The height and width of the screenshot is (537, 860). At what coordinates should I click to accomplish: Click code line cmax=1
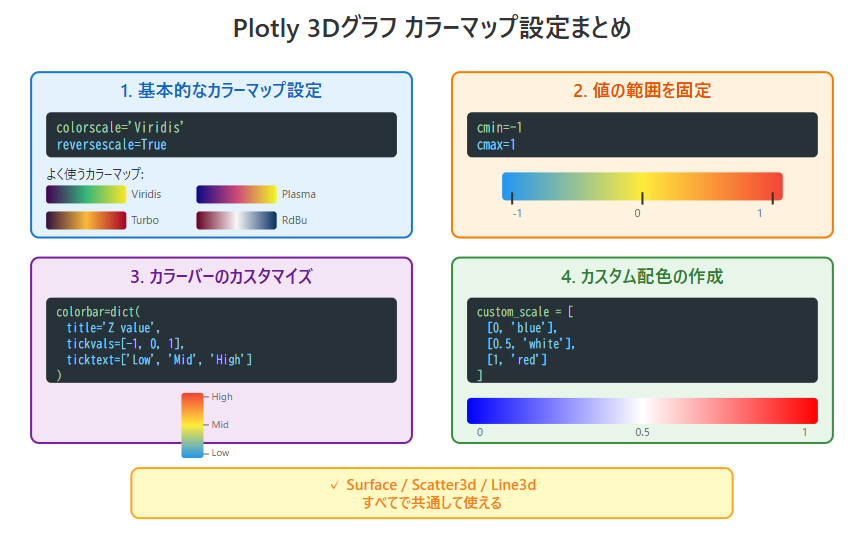(x=496, y=145)
